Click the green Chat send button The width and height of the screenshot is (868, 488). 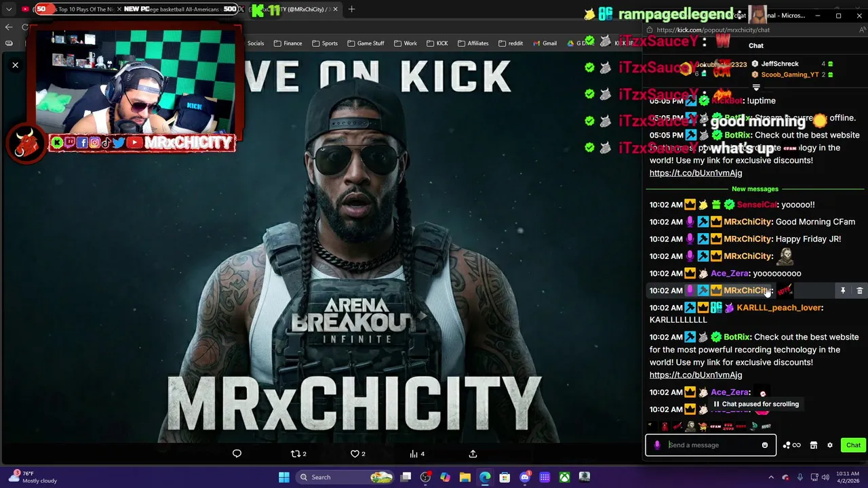(x=853, y=445)
